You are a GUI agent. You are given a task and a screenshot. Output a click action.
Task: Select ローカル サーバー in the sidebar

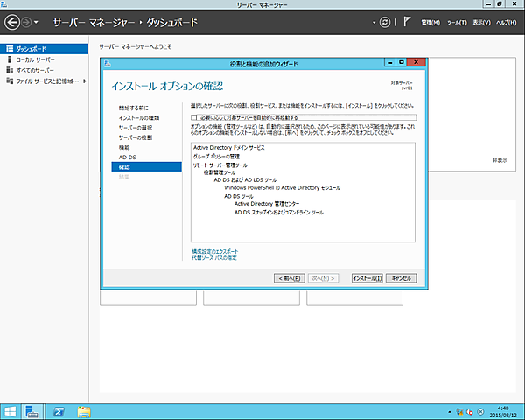[35, 59]
